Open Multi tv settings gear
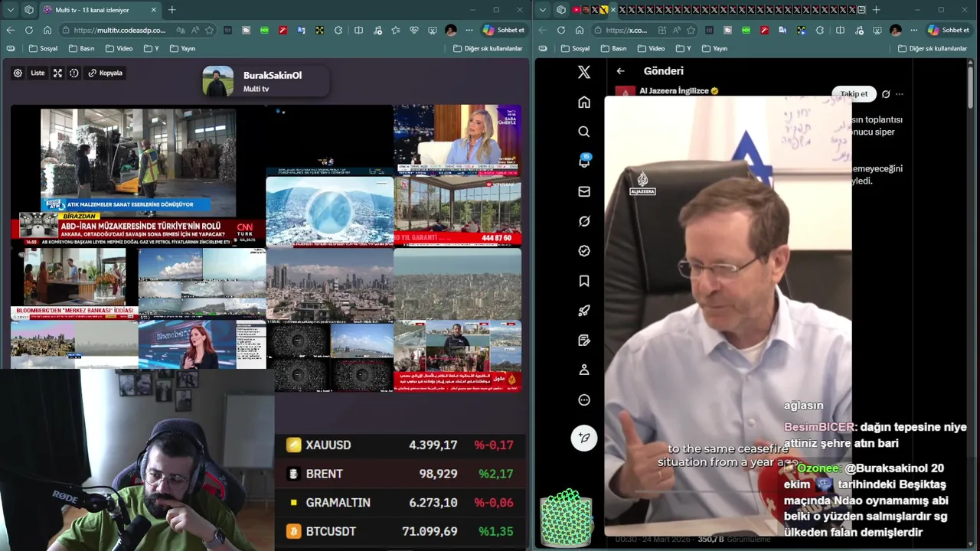 coord(18,73)
